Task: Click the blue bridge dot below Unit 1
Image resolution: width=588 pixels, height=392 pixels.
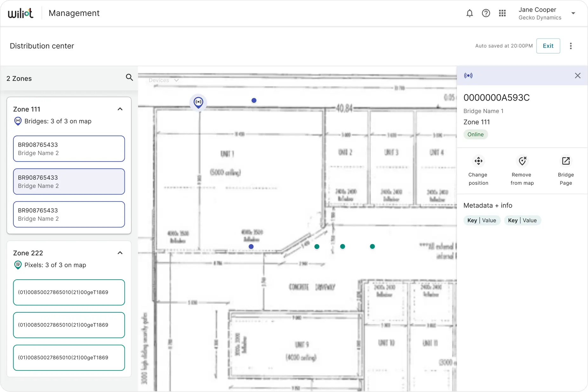Action: coord(251,246)
